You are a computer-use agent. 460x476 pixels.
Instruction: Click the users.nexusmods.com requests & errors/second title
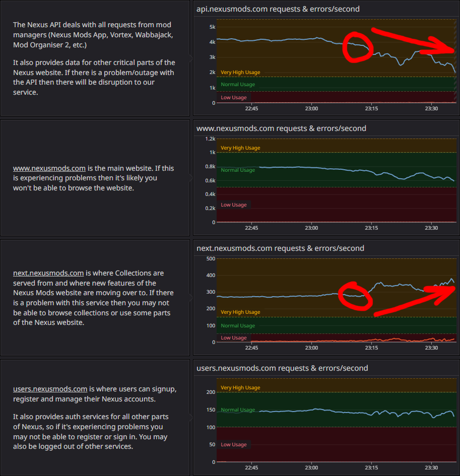(x=282, y=368)
